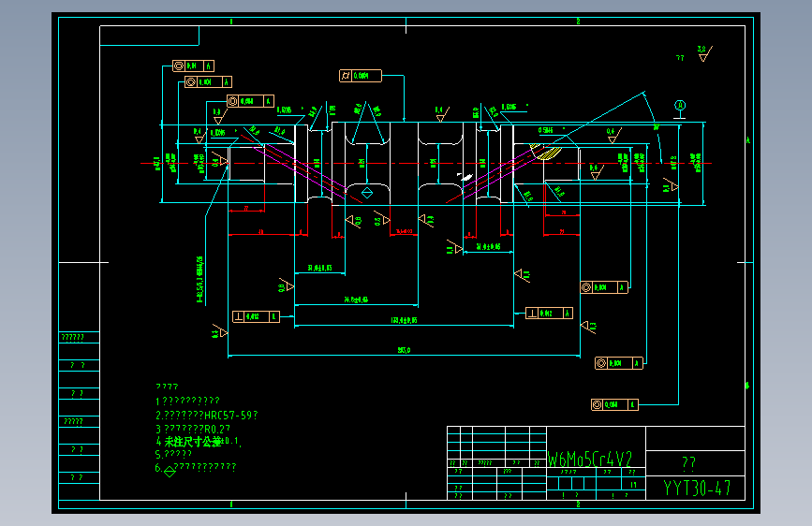This screenshot has height=526, width=812.
Task: Select the cyan diamond symbol inside the center groove
Action: point(367,193)
